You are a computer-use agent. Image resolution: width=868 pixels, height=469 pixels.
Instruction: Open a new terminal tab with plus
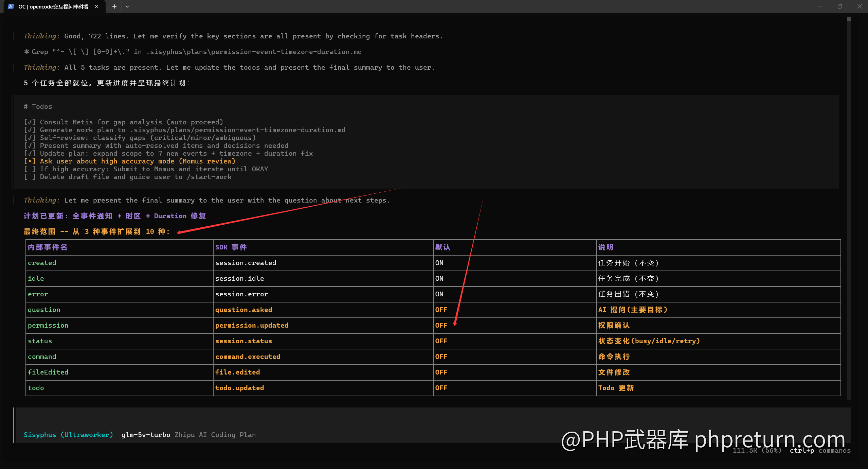coord(114,6)
